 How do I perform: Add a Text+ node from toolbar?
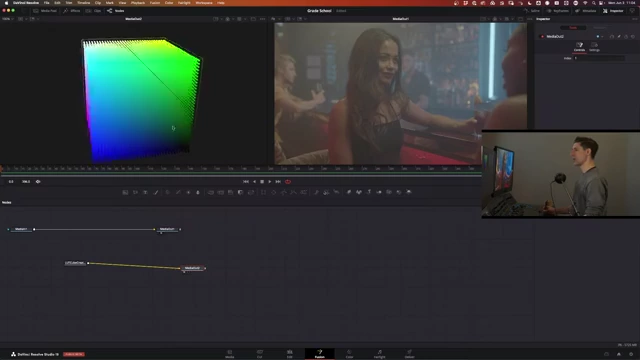145,192
